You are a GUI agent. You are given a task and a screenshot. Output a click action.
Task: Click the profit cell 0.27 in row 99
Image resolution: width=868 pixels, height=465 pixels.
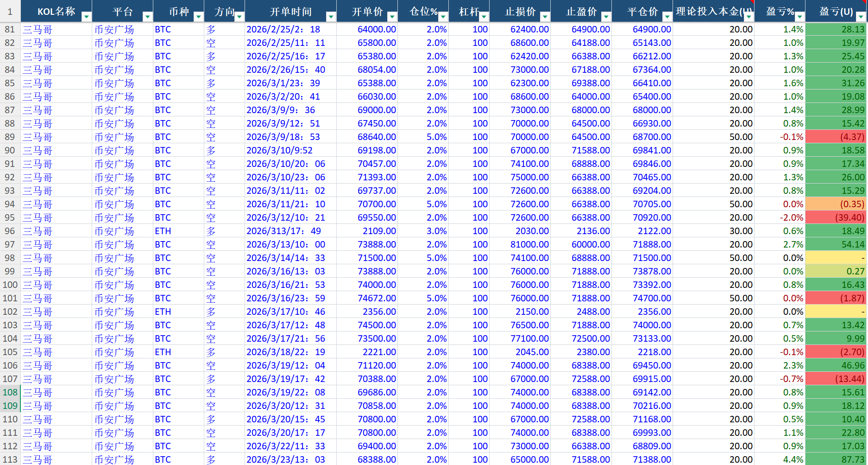click(x=836, y=271)
